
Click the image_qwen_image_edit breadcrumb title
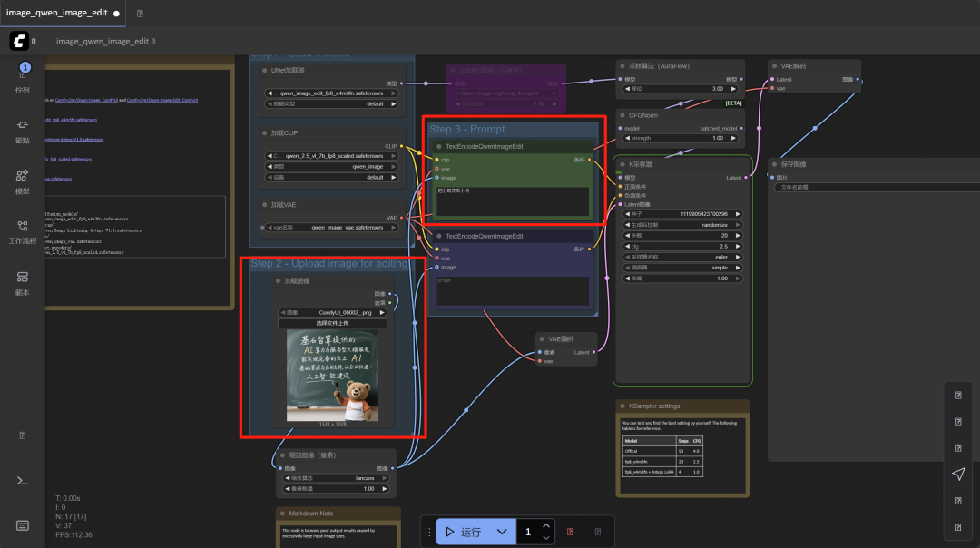coord(103,41)
